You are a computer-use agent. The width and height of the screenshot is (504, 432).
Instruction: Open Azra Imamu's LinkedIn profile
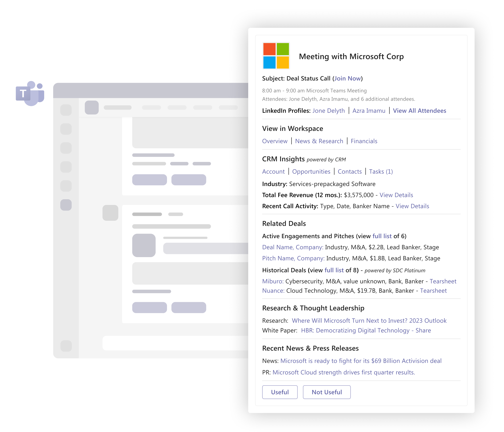(369, 111)
